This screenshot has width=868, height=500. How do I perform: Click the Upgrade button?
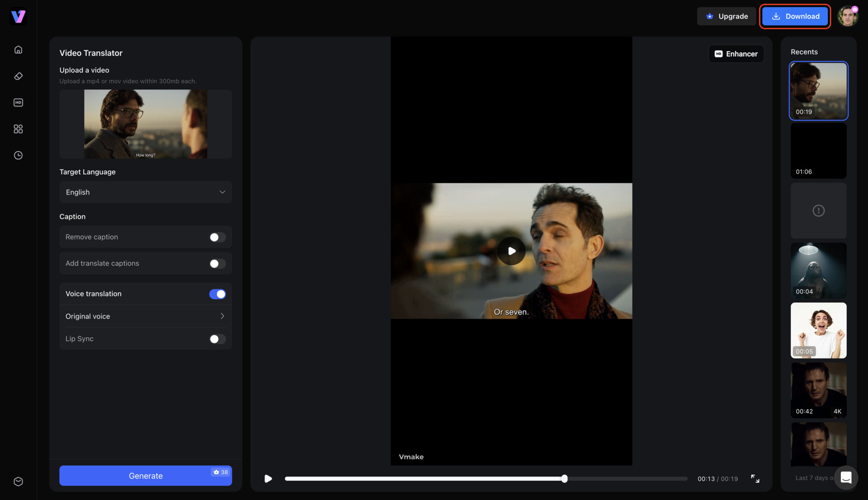tap(726, 16)
